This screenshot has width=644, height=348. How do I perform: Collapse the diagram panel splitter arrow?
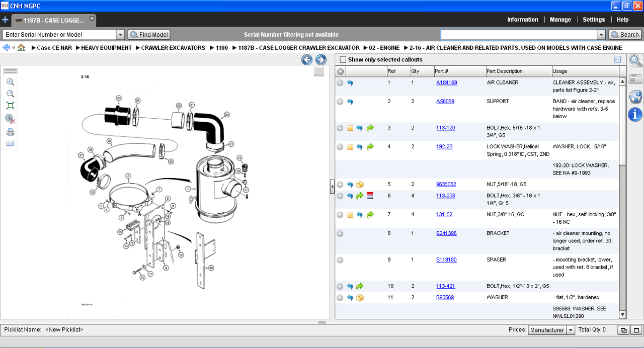point(332,187)
